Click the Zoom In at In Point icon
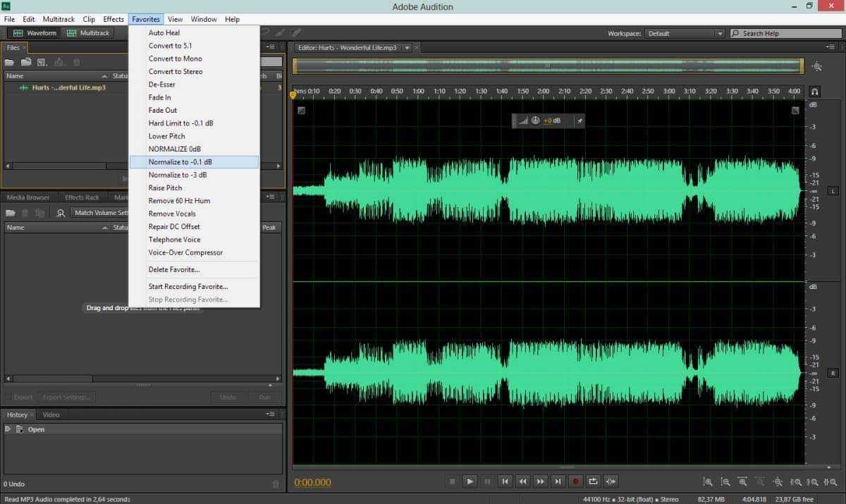This screenshot has width=846, height=504. (x=796, y=482)
